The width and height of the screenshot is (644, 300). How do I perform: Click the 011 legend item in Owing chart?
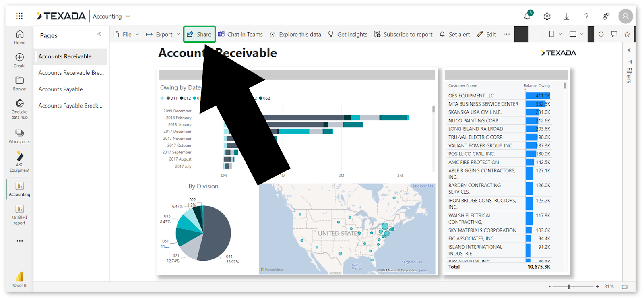pos(172,98)
